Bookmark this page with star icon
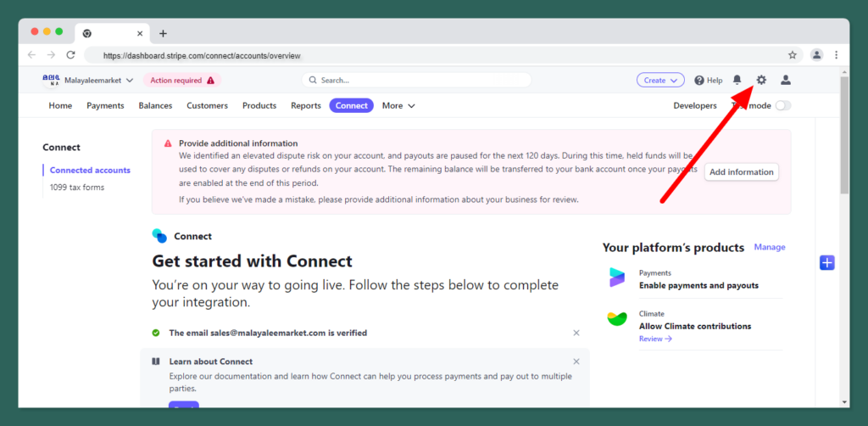868x426 pixels. [793, 55]
